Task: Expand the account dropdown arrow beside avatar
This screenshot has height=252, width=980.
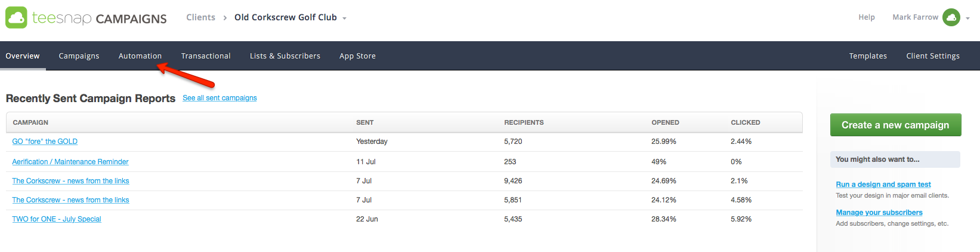Action: (967, 19)
